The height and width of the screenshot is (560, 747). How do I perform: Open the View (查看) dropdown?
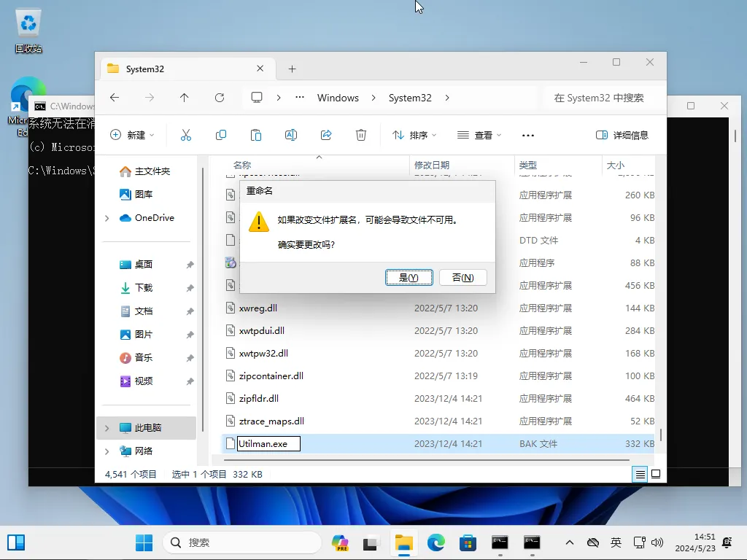pyautogui.click(x=479, y=135)
